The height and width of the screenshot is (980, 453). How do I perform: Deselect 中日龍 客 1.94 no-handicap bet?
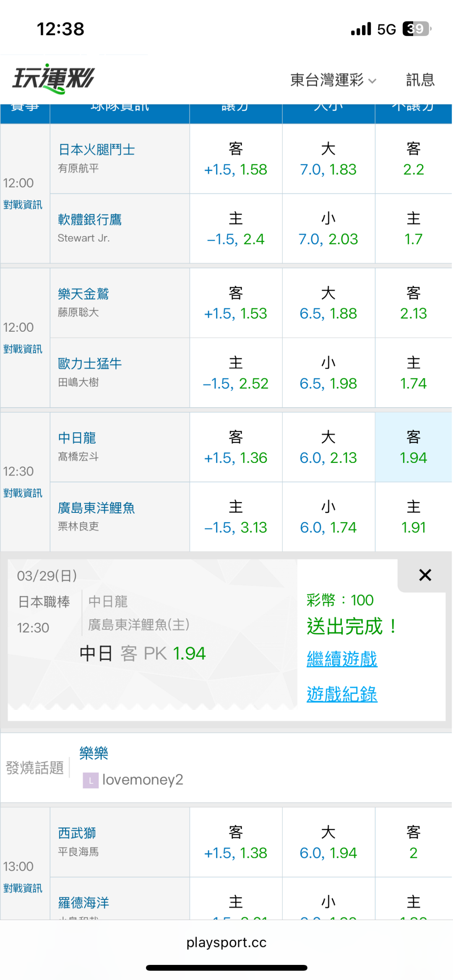(413, 447)
